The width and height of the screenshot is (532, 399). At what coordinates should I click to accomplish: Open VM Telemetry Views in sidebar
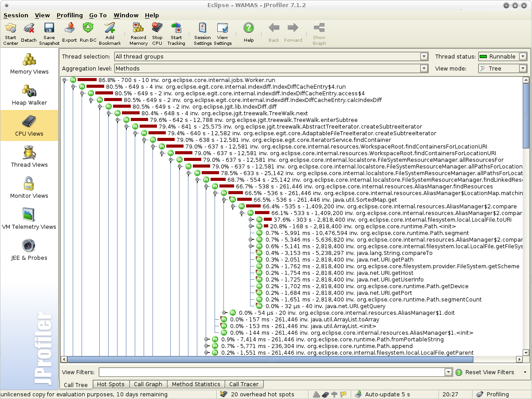pyautogui.click(x=29, y=219)
